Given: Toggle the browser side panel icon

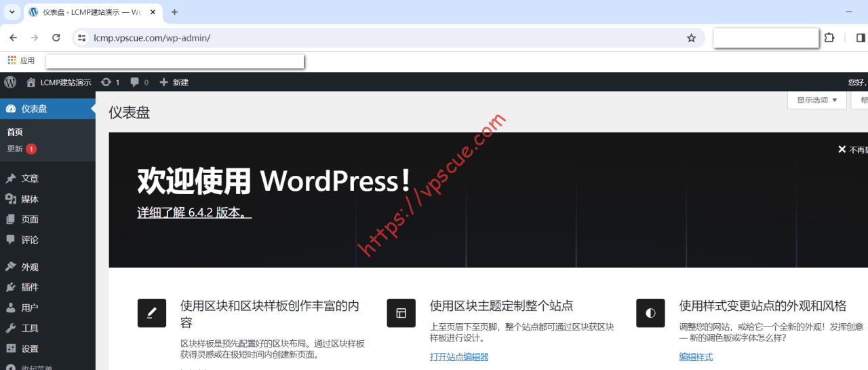Looking at the screenshot, I should (861, 38).
